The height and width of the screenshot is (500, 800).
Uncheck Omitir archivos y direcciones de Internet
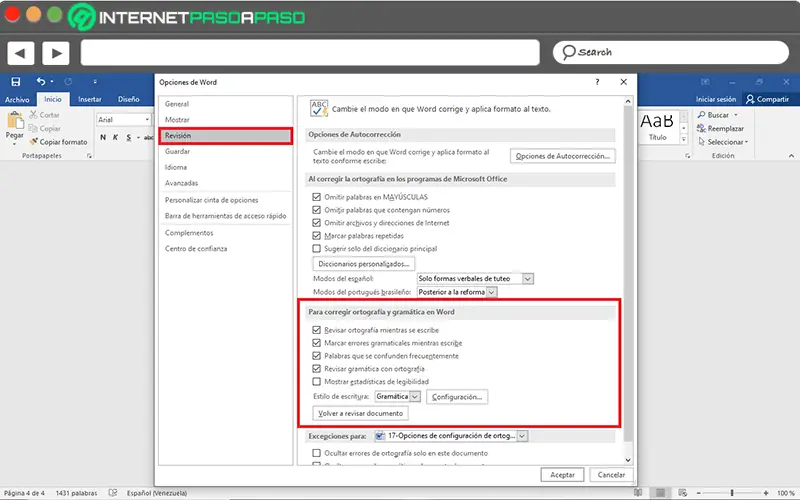[316, 222]
